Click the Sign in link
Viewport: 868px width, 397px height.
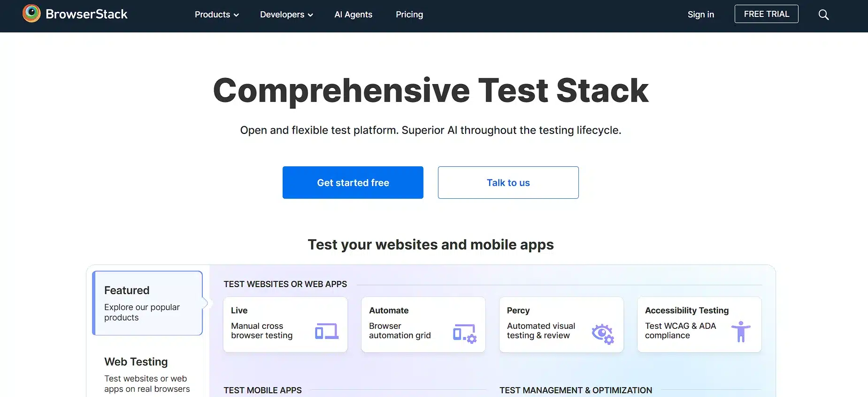point(701,15)
